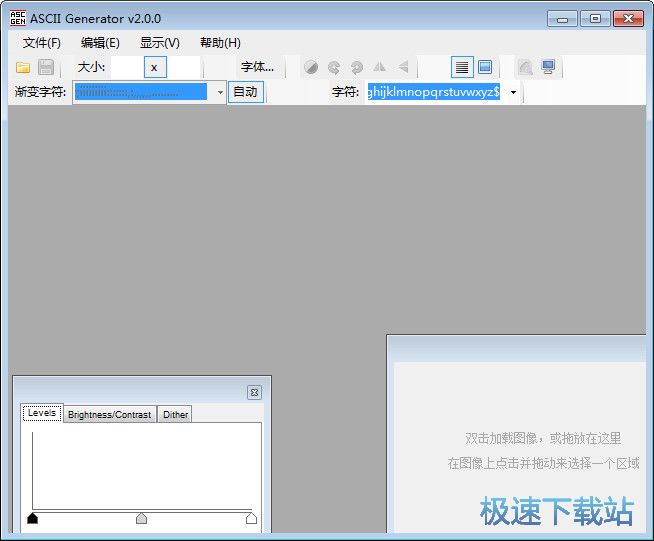Click the 自动 auto button
The image size is (654, 541).
pyautogui.click(x=245, y=92)
